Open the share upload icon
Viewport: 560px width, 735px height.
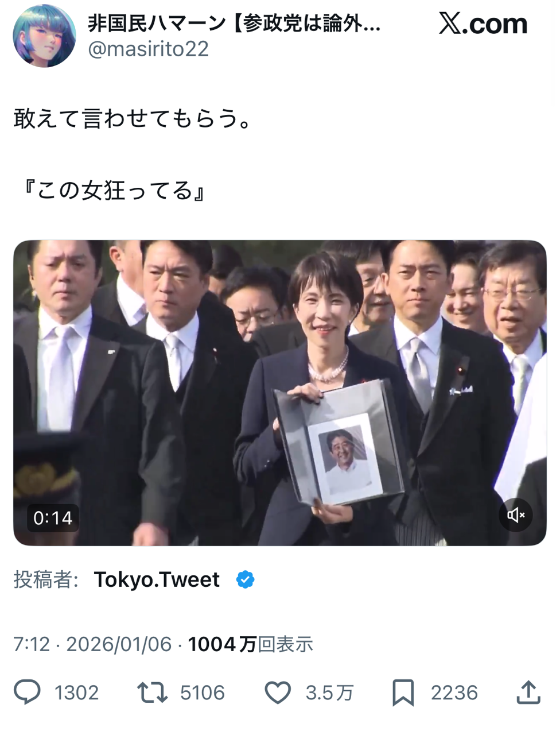[x=528, y=693]
